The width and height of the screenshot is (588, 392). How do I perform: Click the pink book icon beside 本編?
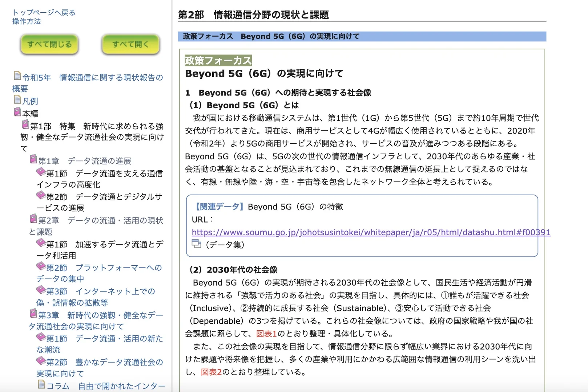[17, 111]
